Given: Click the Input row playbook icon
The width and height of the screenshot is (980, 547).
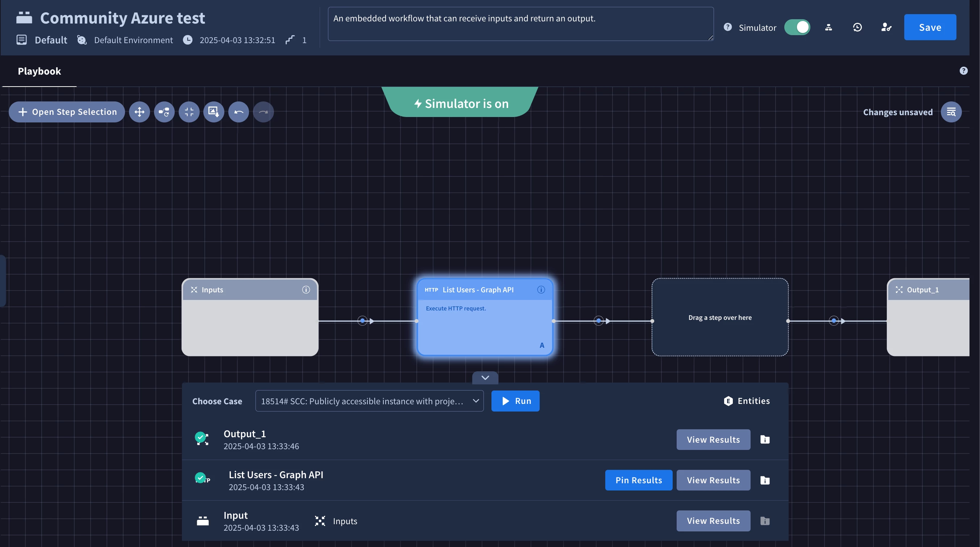Looking at the screenshot, I should (x=203, y=521).
